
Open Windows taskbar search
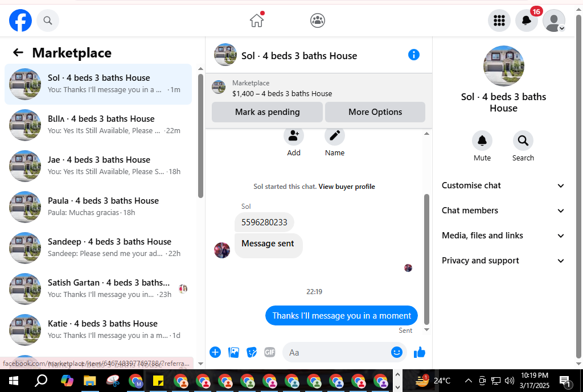[x=41, y=381]
